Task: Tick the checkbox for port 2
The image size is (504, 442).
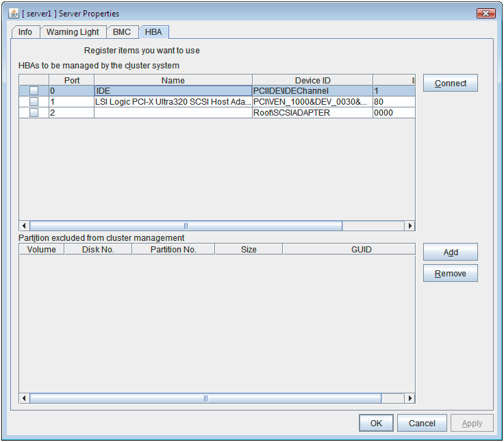Action: click(34, 113)
